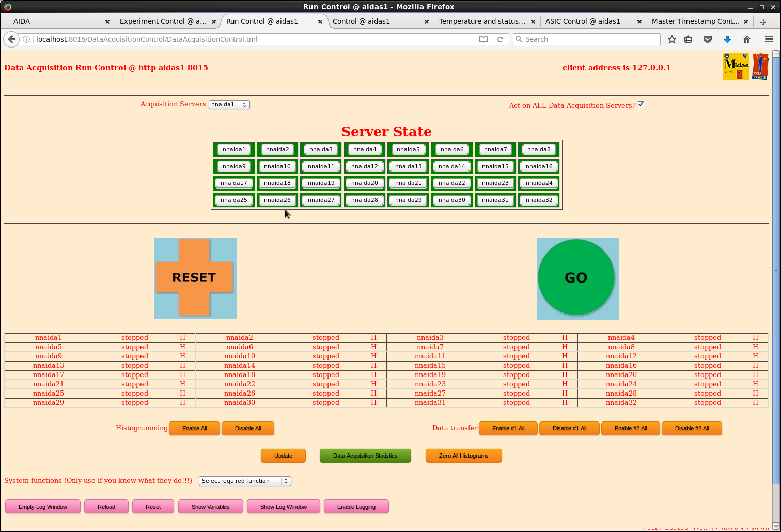Image resolution: width=781 pixels, height=532 pixels.
Task: Expand the Select required function dropdown
Action: point(245,481)
